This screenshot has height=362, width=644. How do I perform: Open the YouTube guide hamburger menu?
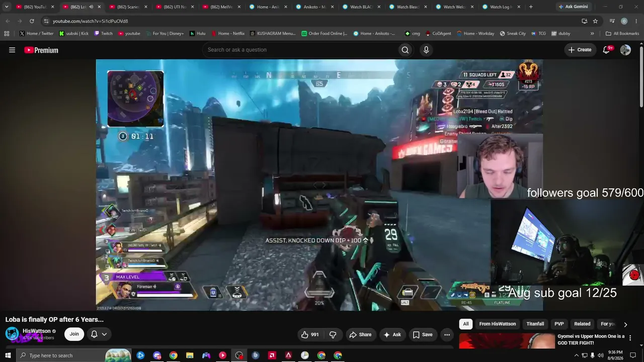(12, 50)
